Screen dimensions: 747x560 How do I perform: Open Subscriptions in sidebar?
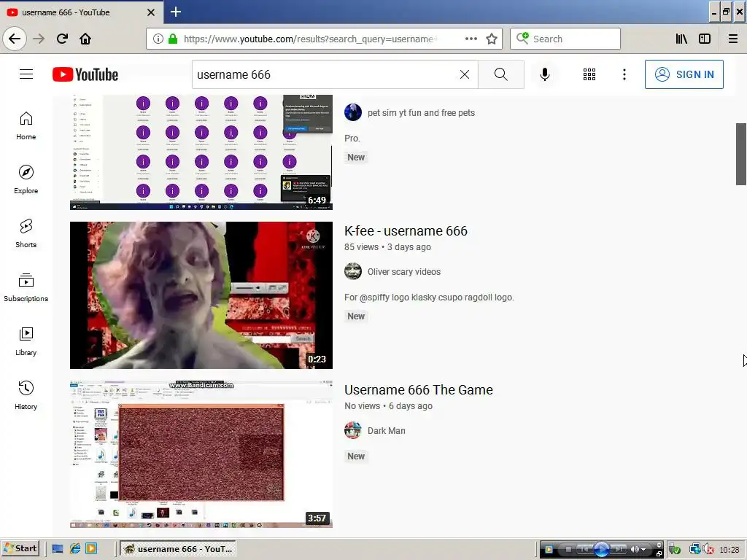(26, 287)
